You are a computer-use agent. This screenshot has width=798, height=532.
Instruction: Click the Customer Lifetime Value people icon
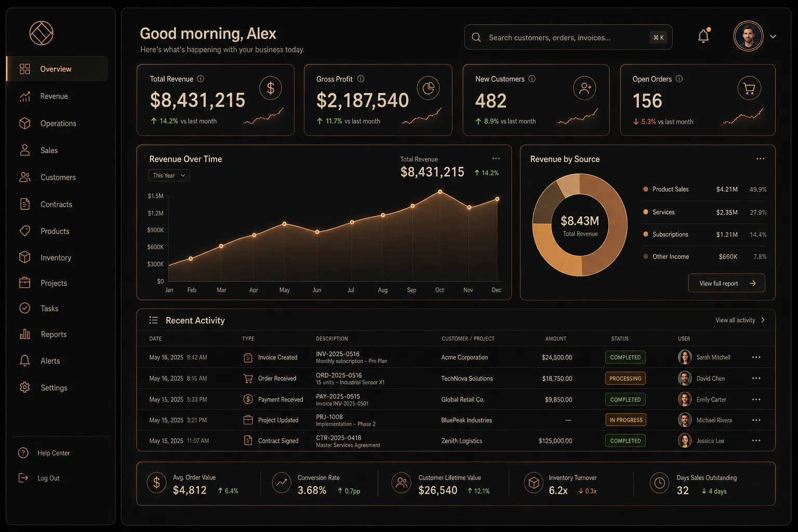pyautogui.click(x=402, y=483)
